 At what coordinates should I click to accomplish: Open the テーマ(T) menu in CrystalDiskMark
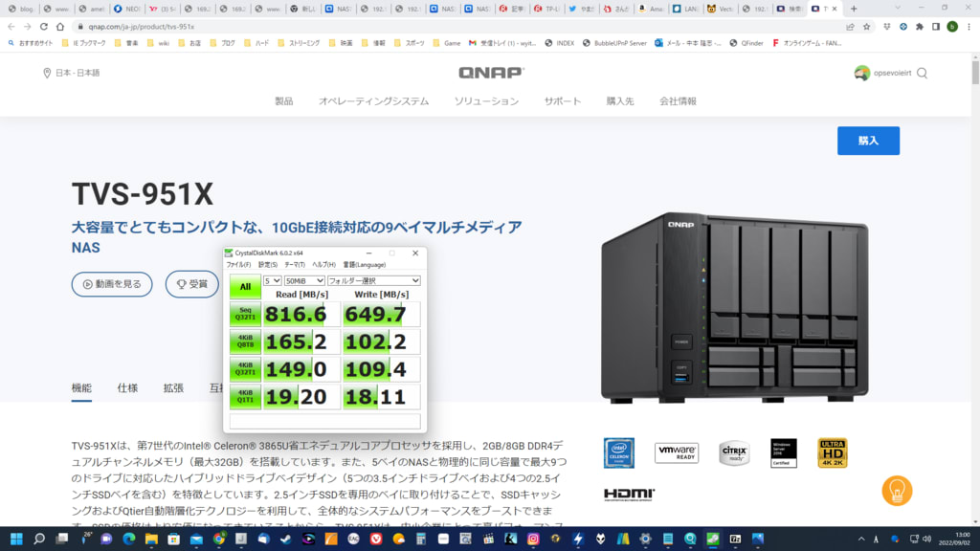[295, 265]
